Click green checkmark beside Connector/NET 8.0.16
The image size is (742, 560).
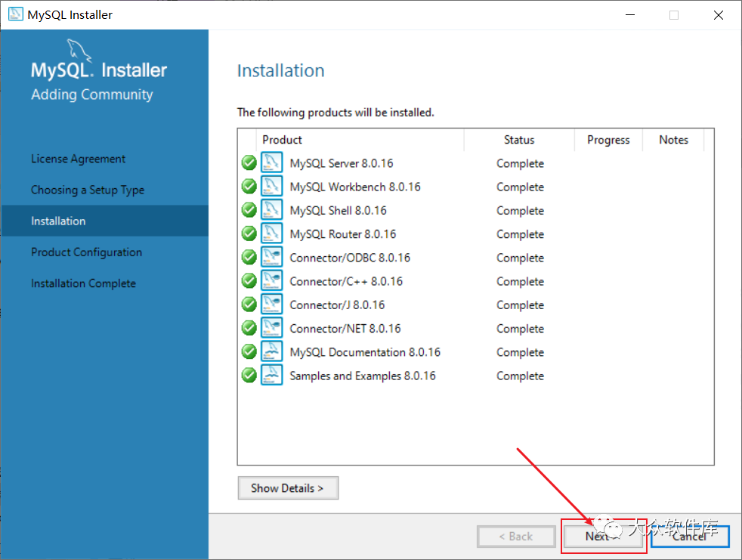click(x=249, y=329)
